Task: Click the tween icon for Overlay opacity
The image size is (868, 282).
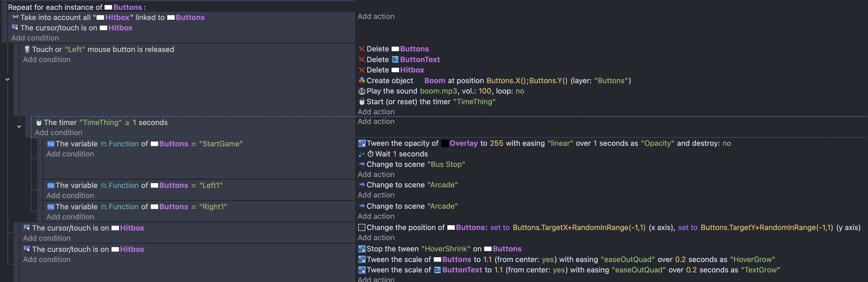Action: (361, 143)
